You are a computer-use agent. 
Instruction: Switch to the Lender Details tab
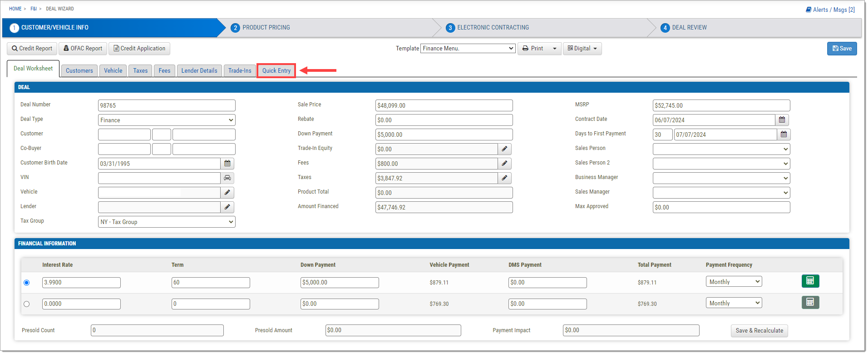point(199,71)
